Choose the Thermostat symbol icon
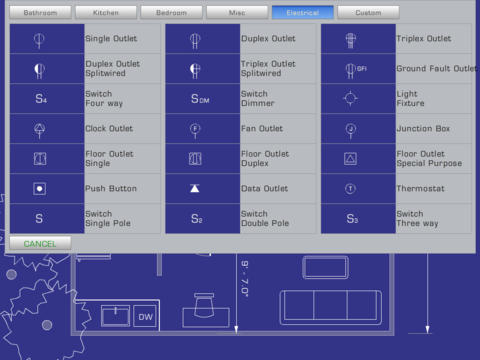Viewport: 480px width, 360px height. coord(350,189)
